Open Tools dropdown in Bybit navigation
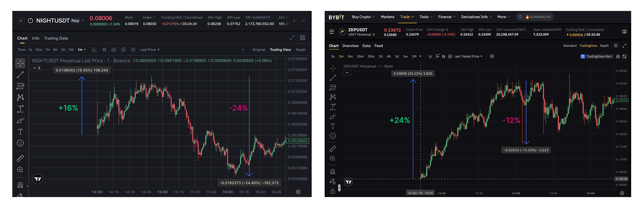 pos(426,17)
